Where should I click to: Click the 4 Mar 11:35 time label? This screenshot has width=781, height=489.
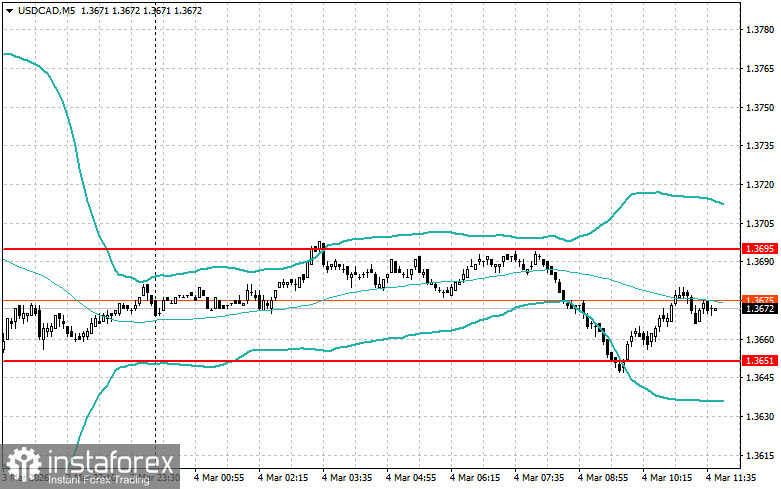click(731, 478)
